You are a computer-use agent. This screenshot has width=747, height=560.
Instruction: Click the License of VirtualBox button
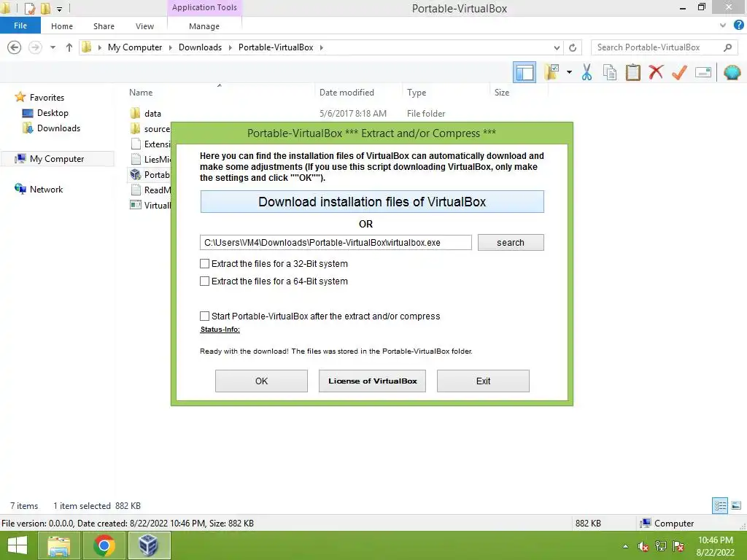[372, 381]
